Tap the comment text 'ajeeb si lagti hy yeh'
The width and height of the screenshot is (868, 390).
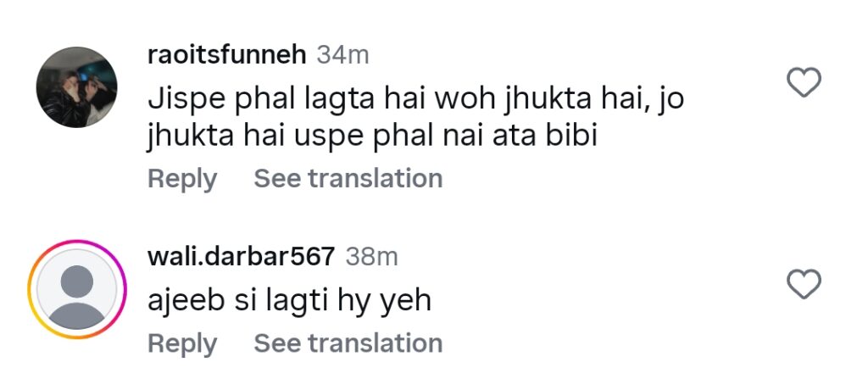289,301
